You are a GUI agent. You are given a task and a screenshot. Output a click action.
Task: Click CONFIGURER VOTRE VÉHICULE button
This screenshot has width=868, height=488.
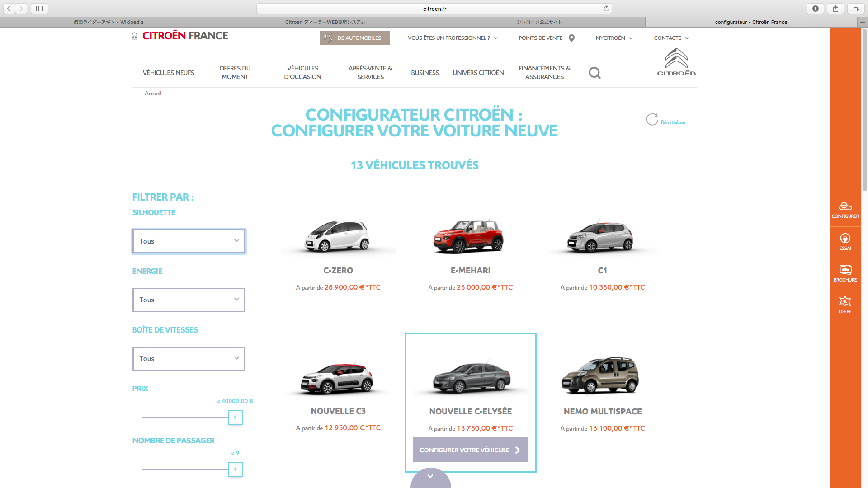tap(470, 449)
